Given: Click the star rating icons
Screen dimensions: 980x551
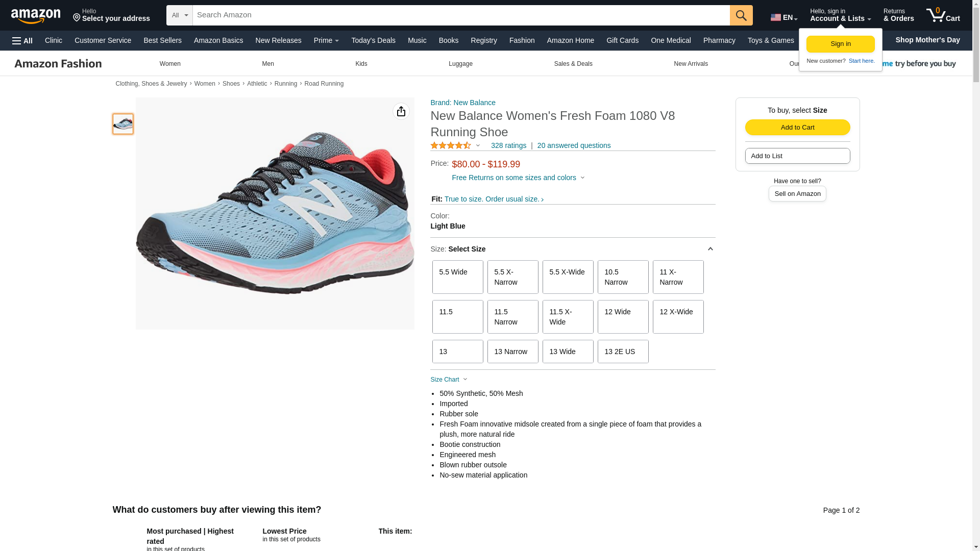Looking at the screenshot, I should pyautogui.click(x=451, y=146).
